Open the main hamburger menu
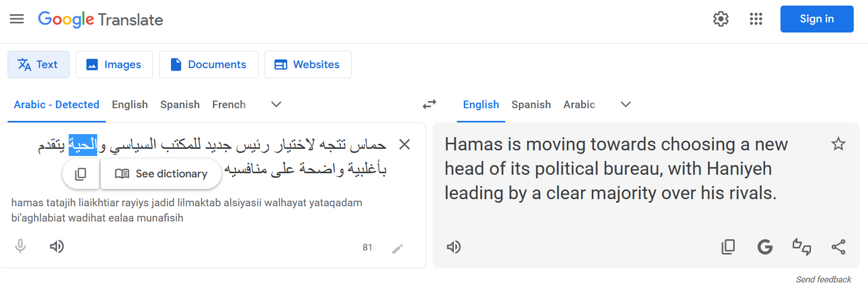The image size is (868, 286). 17,19
